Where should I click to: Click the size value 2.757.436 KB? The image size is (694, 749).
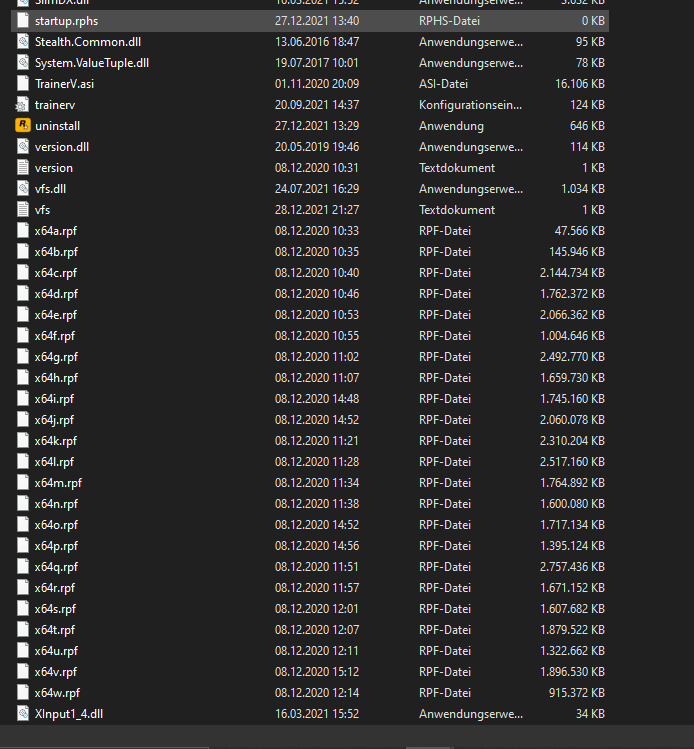coord(572,567)
